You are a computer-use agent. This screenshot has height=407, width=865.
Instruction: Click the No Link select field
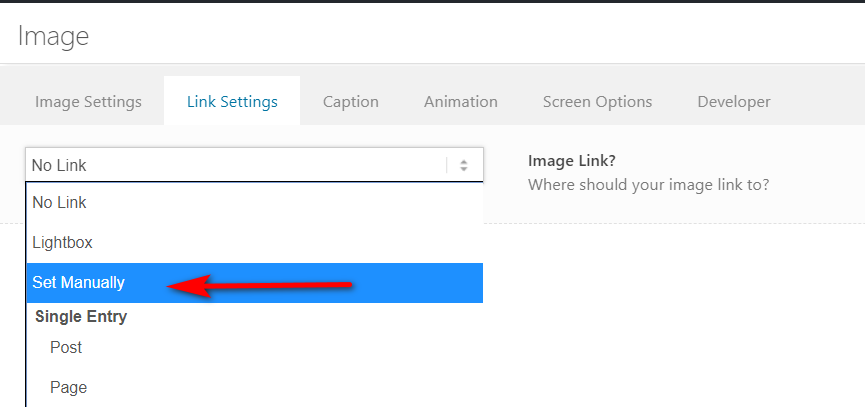click(x=254, y=164)
